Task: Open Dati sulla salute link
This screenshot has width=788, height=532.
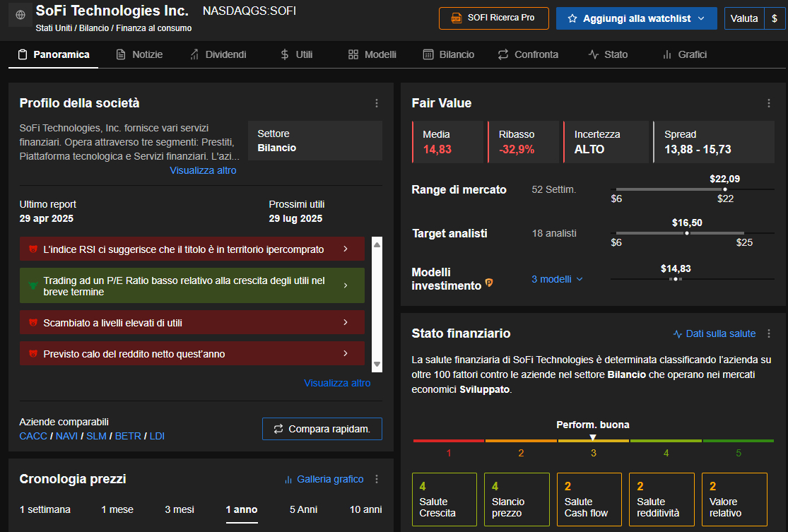Action: pyautogui.click(x=715, y=333)
